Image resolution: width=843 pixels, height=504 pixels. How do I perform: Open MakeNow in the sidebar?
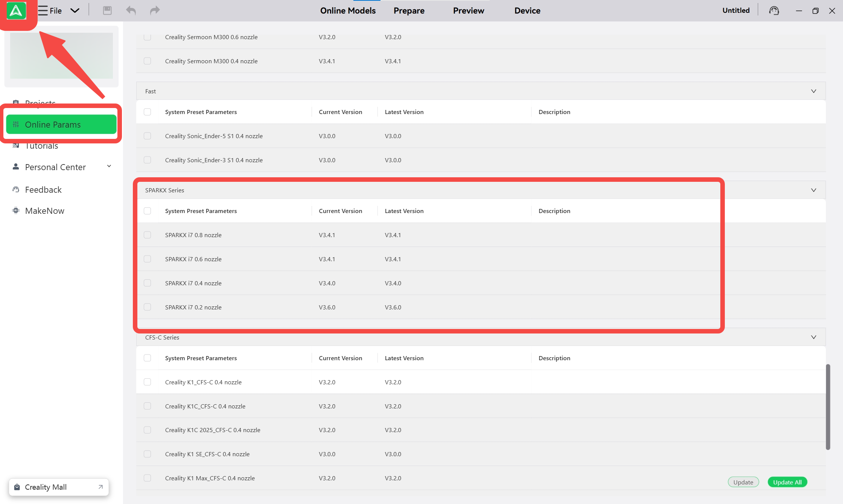(44, 211)
